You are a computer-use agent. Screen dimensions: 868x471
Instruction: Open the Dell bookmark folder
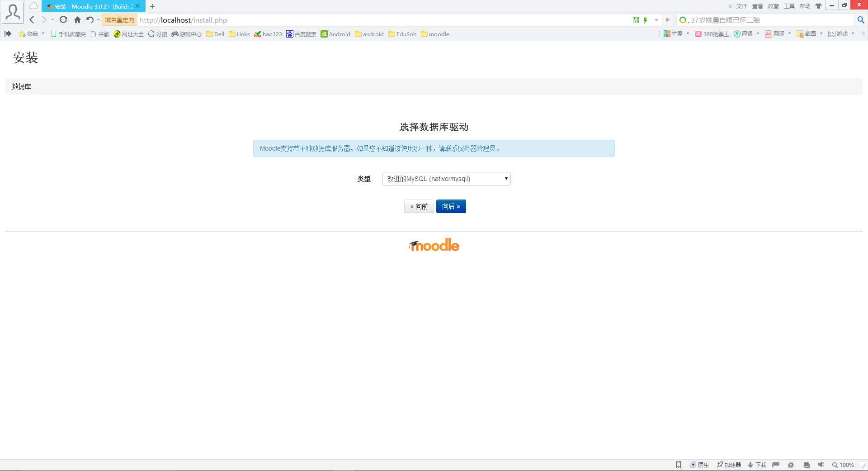tap(215, 34)
